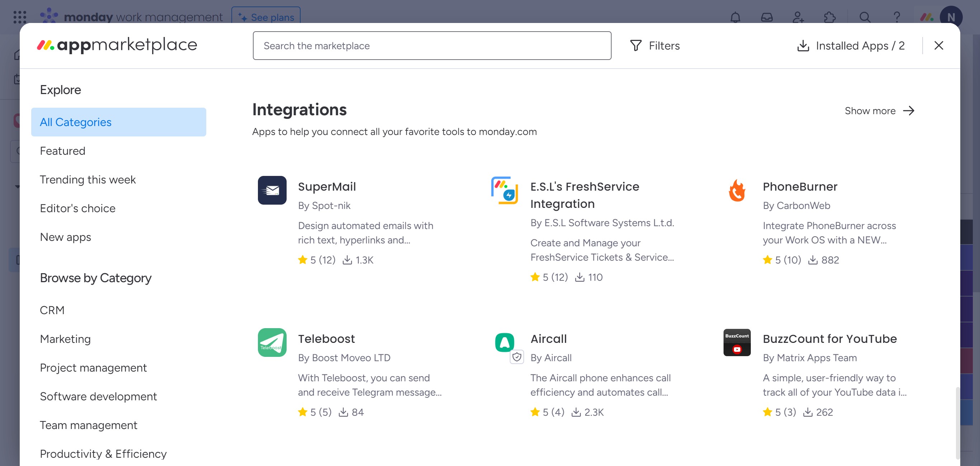Open the Filters panel
The height and width of the screenshot is (466, 980).
(x=655, y=46)
